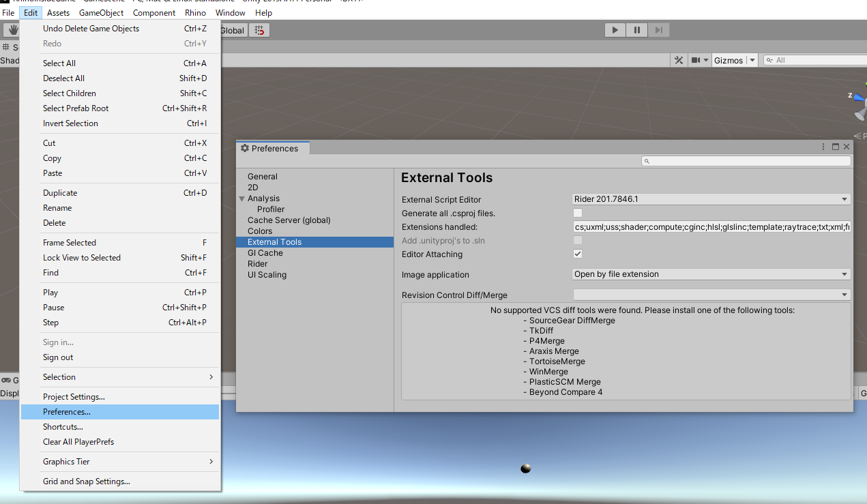Select External Tools in preferences list
This screenshot has height=504, width=867.
pyautogui.click(x=314, y=242)
